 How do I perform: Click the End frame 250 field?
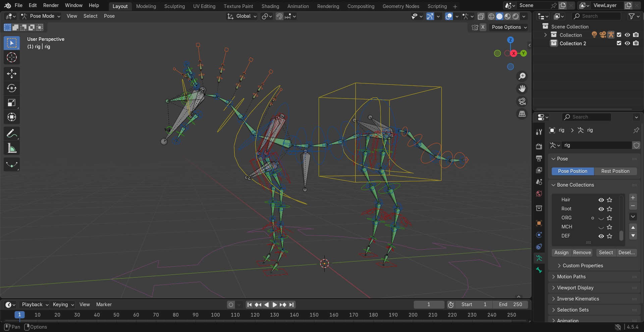point(511,305)
